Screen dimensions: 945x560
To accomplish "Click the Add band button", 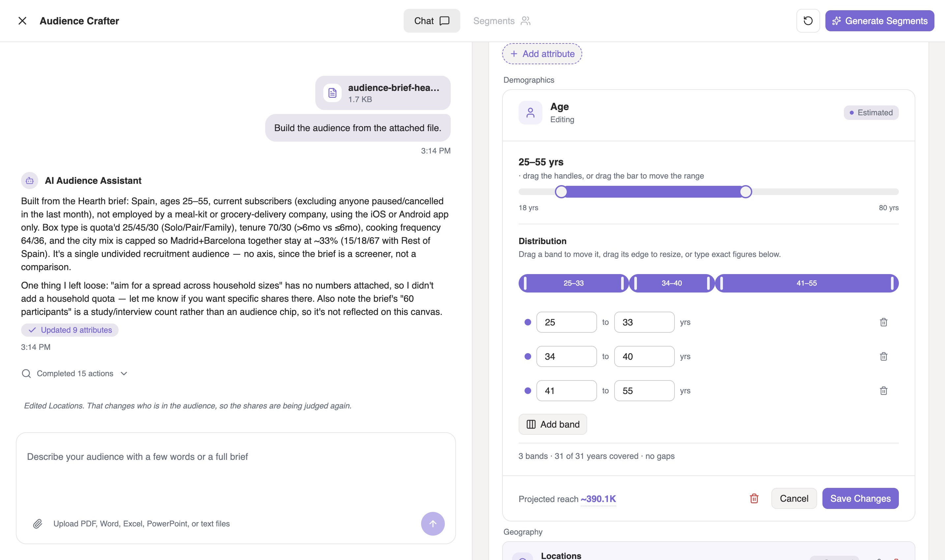I will pyautogui.click(x=553, y=425).
